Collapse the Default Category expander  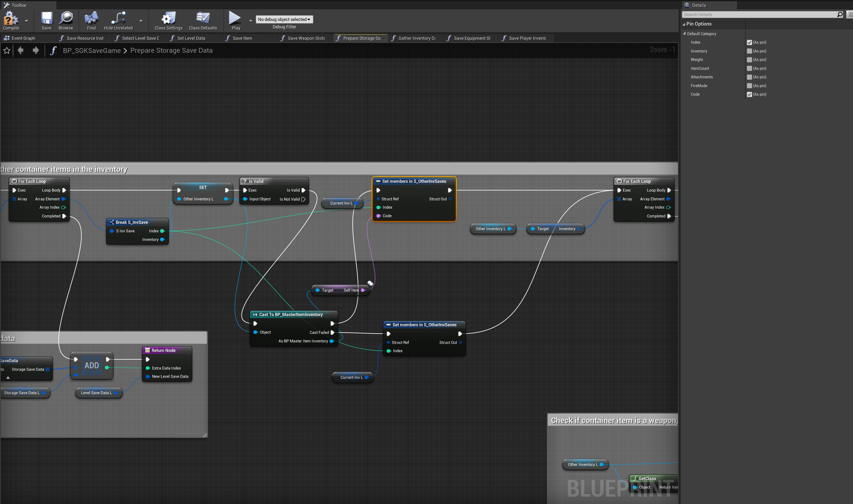(x=685, y=34)
